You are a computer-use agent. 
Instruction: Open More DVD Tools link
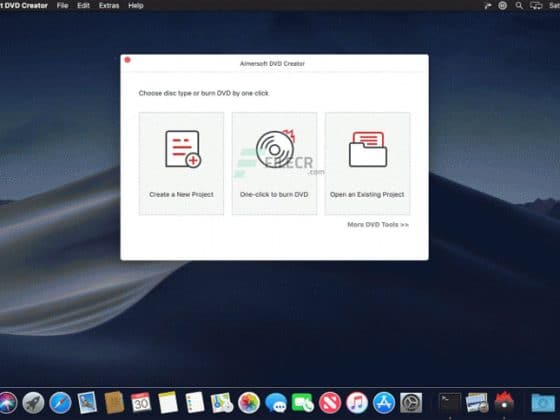click(378, 225)
